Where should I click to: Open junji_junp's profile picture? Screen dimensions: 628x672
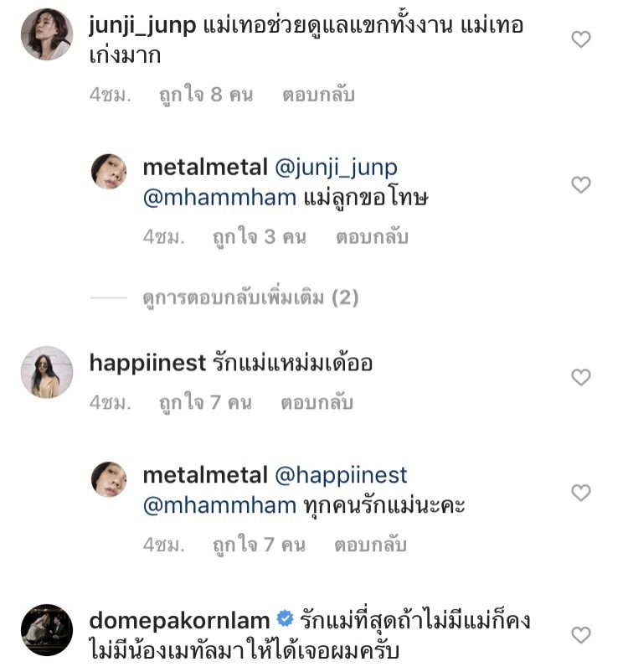coord(46,34)
